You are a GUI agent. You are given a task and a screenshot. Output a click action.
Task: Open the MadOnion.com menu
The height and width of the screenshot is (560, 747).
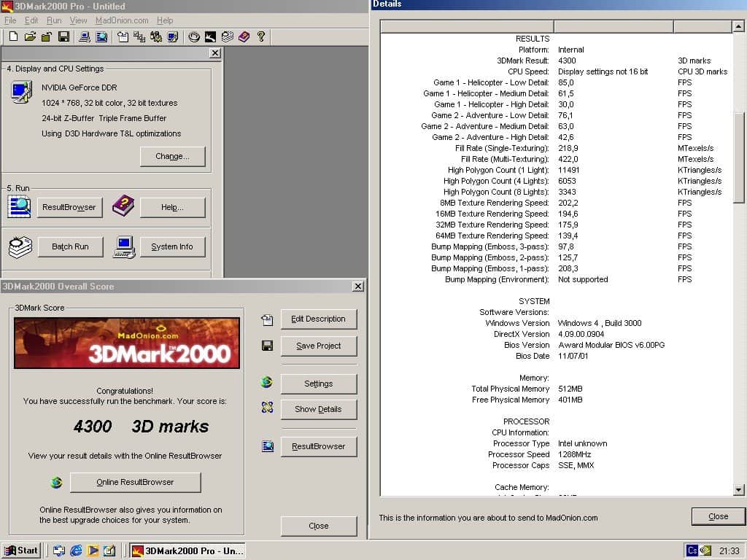click(122, 20)
